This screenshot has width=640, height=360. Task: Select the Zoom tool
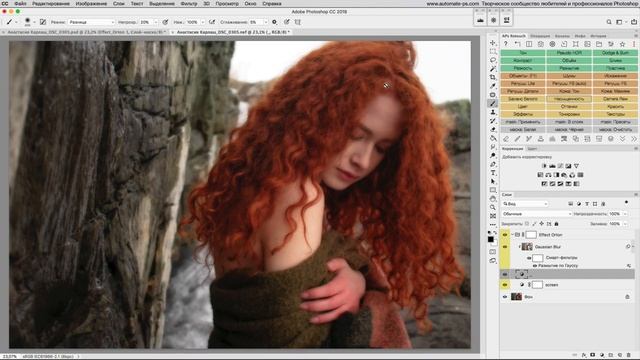(x=493, y=207)
